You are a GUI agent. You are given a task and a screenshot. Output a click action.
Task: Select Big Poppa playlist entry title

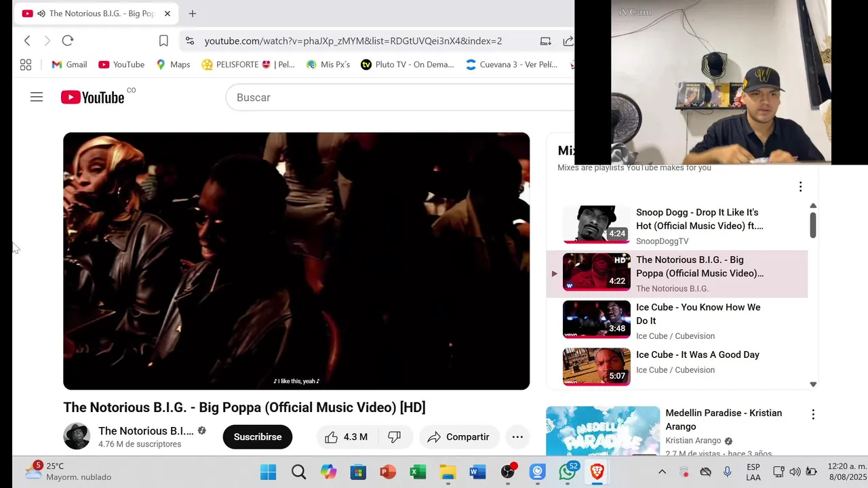[x=700, y=266]
